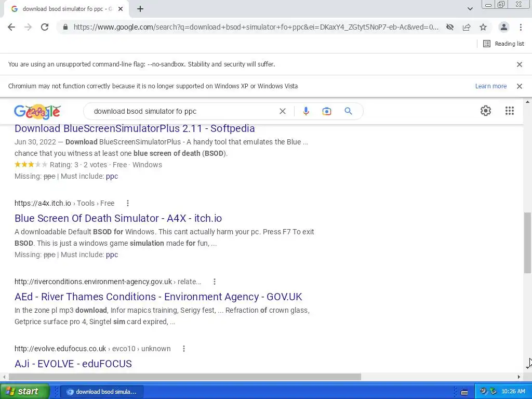This screenshot has width=532, height=399.
Task: Click the keyboard icon in taskbar
Action: click(464, 392)
